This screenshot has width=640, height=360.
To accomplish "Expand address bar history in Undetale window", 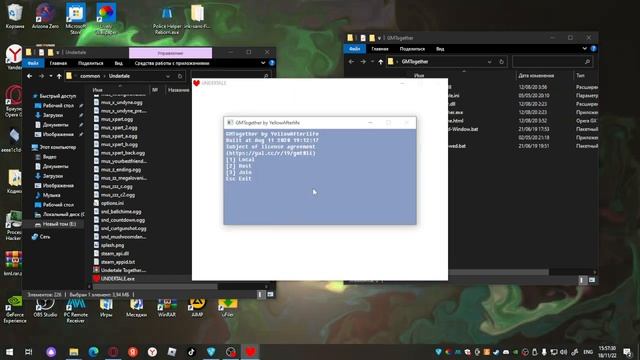I will (168, 76).
